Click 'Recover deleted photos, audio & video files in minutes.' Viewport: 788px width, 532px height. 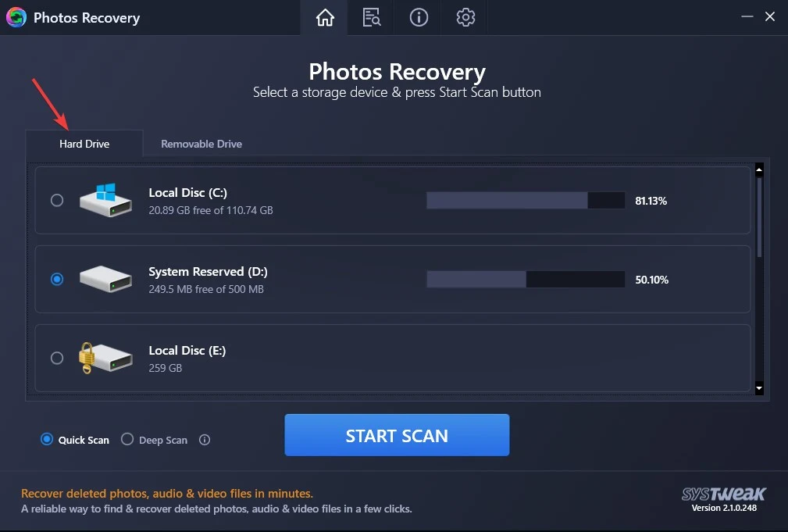[x=167, y=493]
